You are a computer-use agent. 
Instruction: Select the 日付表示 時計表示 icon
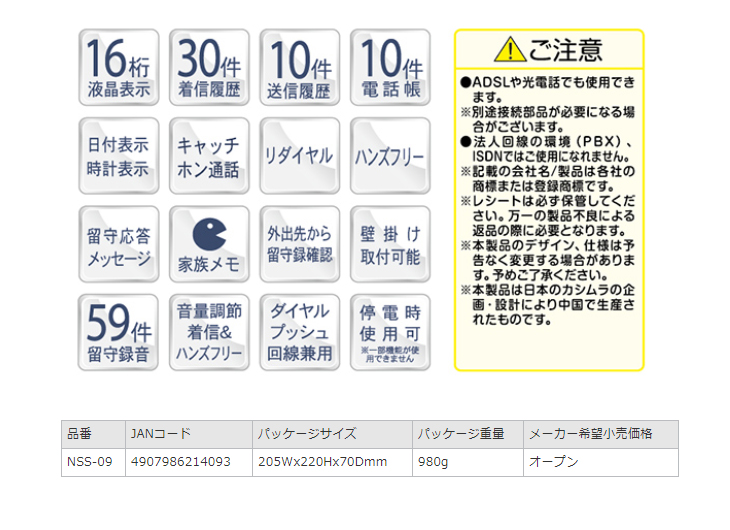(x=118, y=156)
